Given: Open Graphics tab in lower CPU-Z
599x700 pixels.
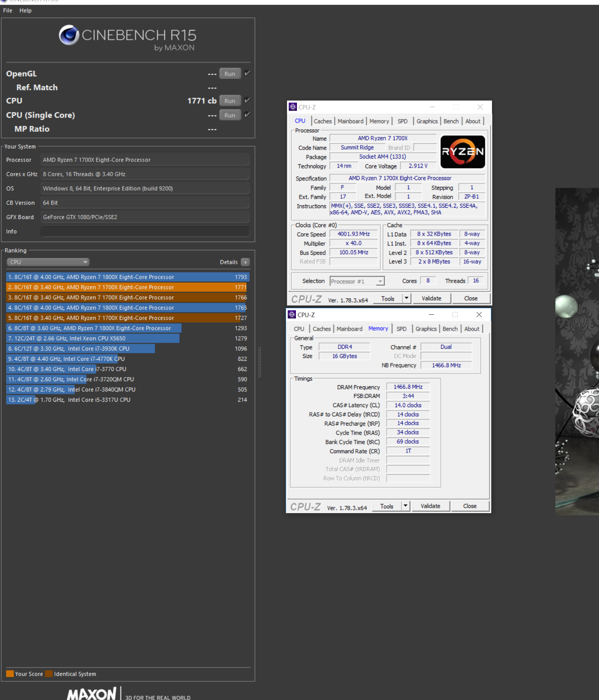Looking at the screenshot, I should 426,329.
